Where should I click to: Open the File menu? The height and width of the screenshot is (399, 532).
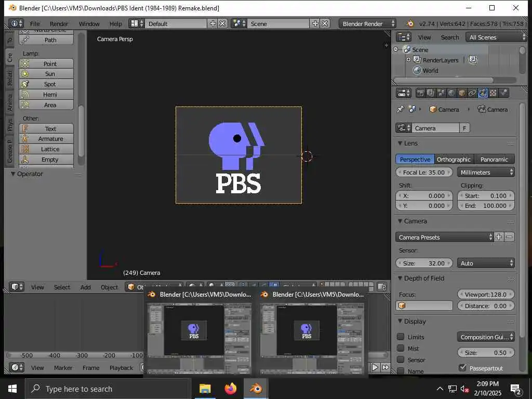35,24
